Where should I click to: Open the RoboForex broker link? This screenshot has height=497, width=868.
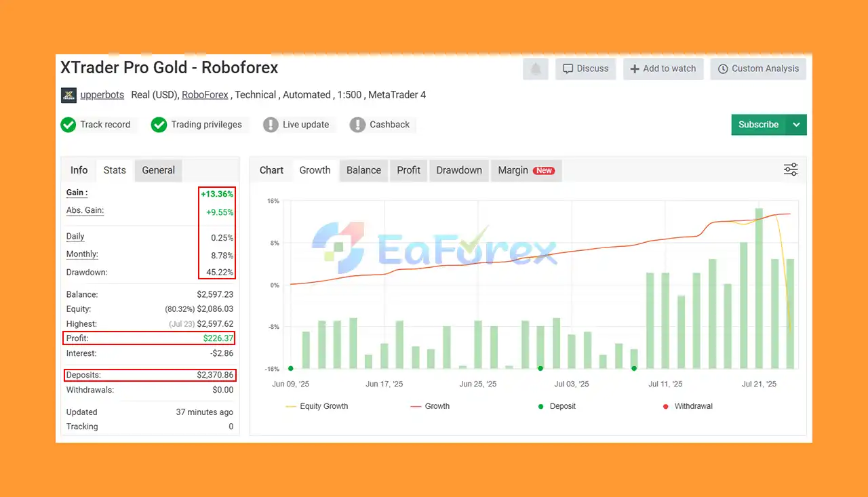point(205,95)
